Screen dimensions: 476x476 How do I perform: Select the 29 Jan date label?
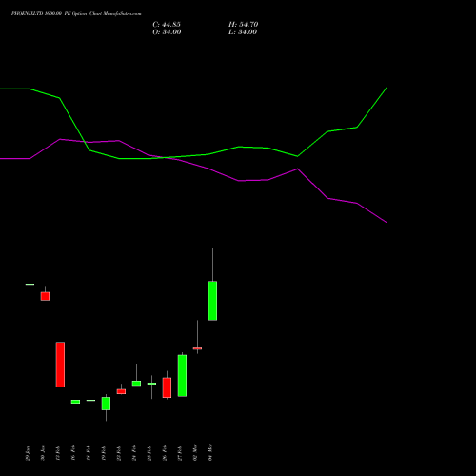(x=28, y=453)
